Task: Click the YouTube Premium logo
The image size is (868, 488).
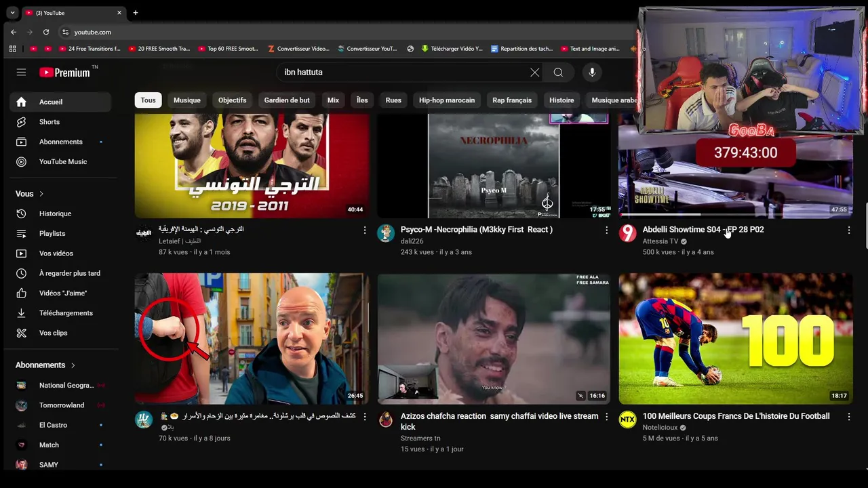Action: pyautogui.click(x=64, y=73)
